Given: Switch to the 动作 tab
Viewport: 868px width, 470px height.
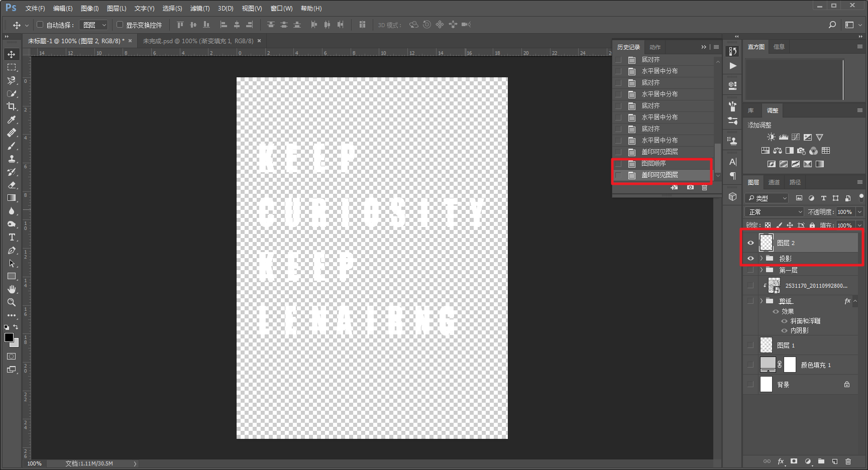Looking at the screenshot, I should pos(655,47).
